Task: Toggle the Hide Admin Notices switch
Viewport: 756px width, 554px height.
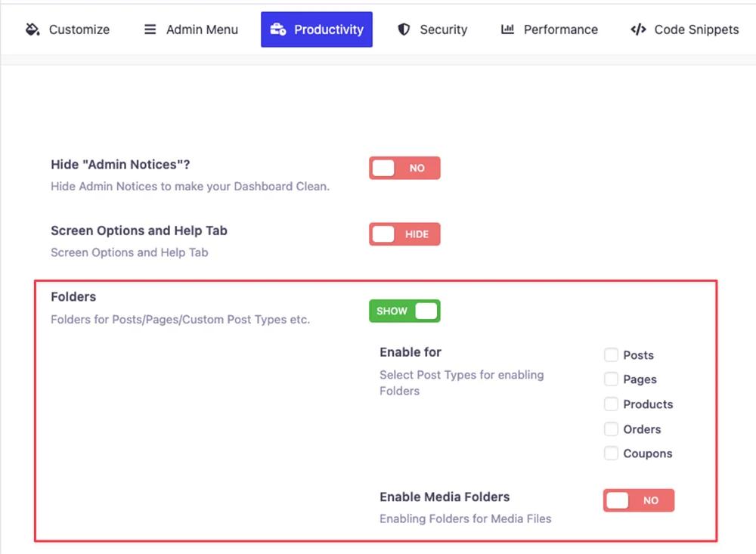Action: [404, 168]
